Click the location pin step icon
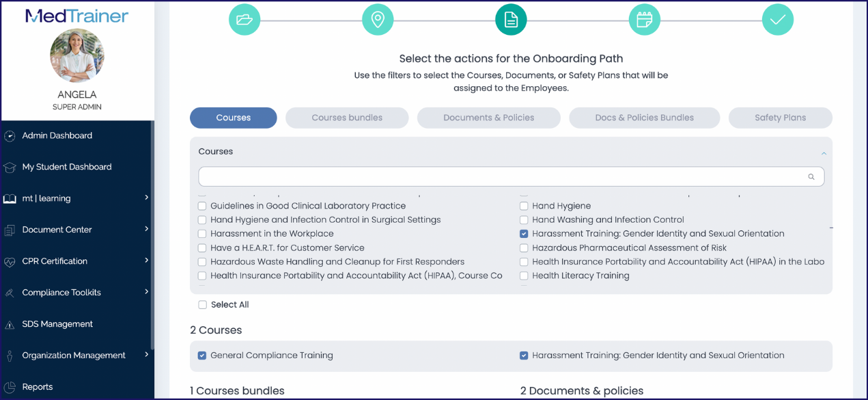Image resolution: width=868 pixels, height=400 pixels. tap(378, 20)
